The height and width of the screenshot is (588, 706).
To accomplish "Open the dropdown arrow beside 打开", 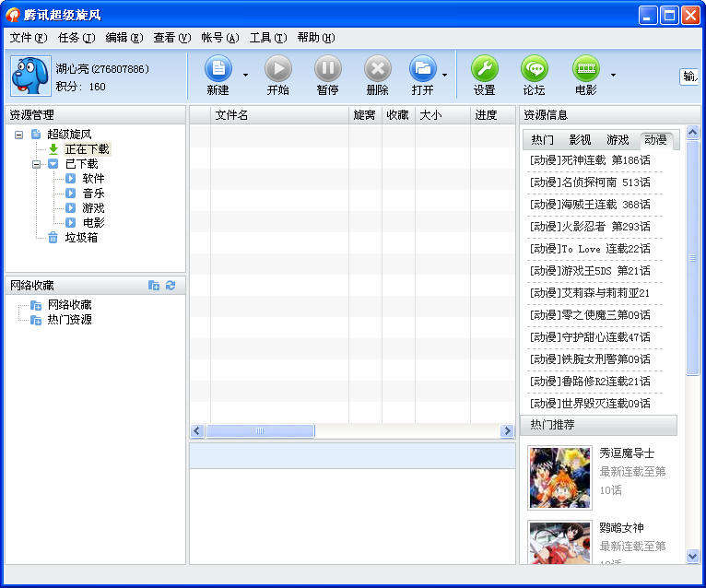I will 444,76.
